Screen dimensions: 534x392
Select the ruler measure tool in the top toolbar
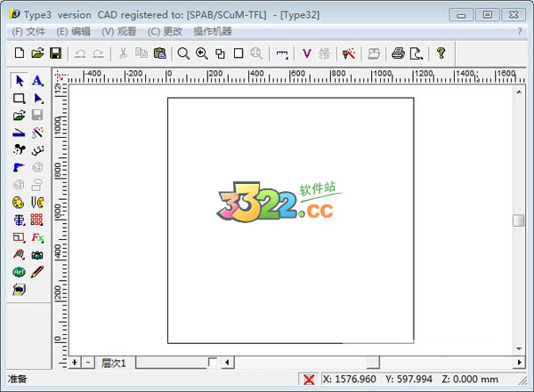tap(282, 54)
